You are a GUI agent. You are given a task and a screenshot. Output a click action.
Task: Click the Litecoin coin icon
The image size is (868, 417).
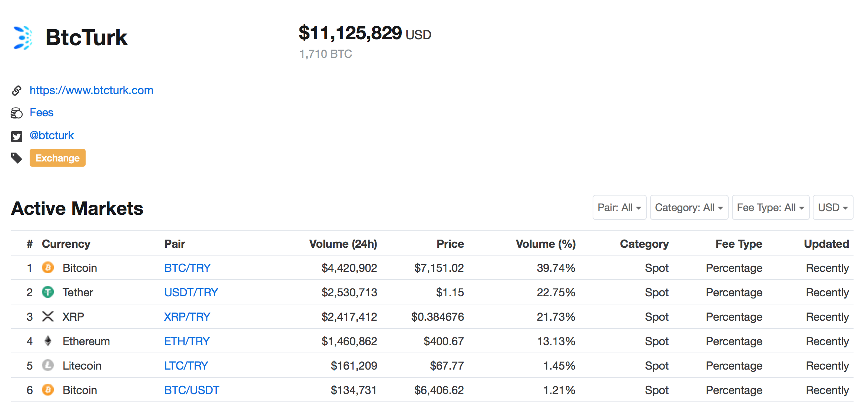(x=48, y=366)
